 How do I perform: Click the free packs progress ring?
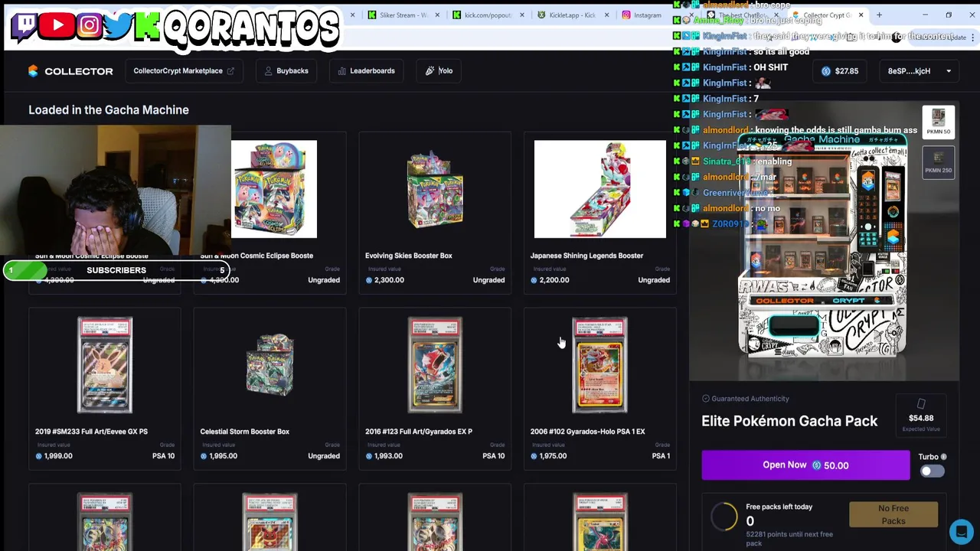pyautogui.click(x=724, y=517)
